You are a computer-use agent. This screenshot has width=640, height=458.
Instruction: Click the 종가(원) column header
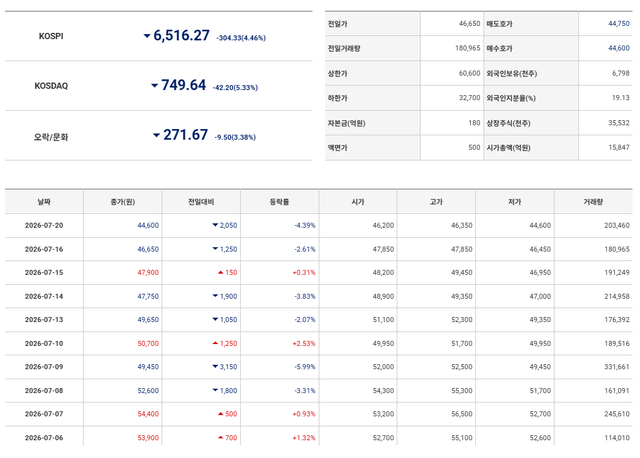(122, 202)
